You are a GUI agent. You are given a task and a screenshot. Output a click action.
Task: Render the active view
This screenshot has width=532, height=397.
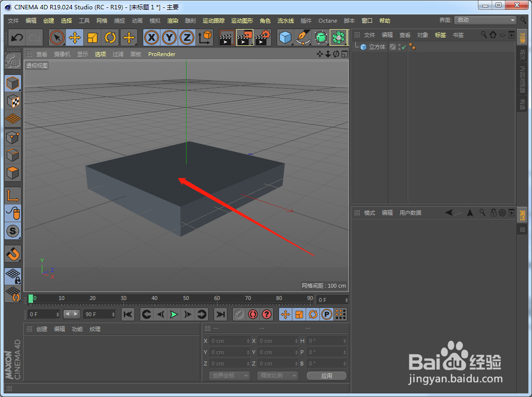pyautogui.click(x=227, y=37)
